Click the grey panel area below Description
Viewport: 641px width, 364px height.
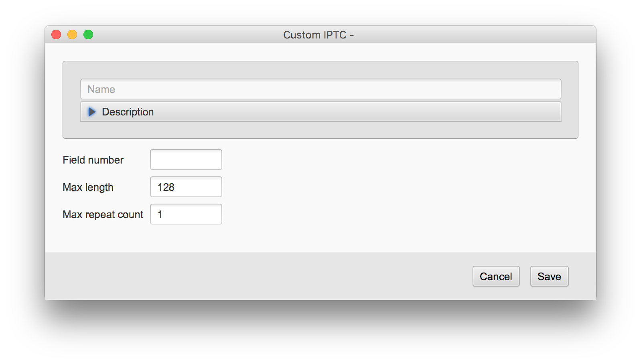coord(320,130)
